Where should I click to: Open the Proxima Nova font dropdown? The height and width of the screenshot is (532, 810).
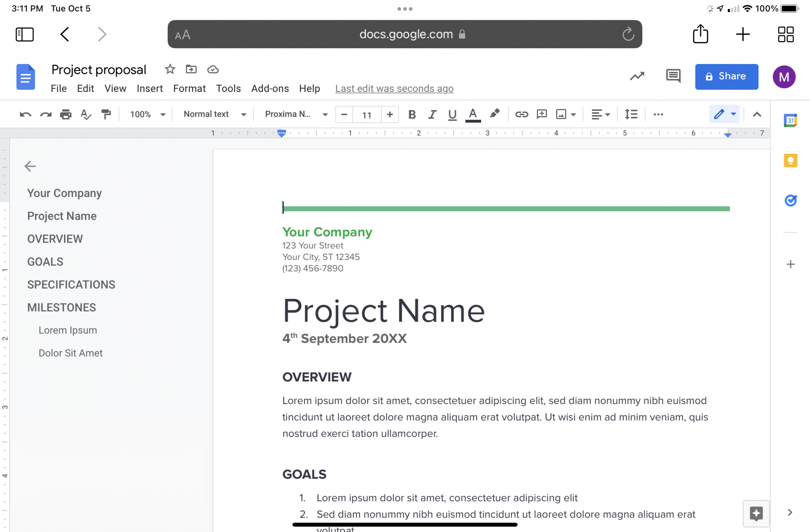pyautogui.click(x=296, y=114)
